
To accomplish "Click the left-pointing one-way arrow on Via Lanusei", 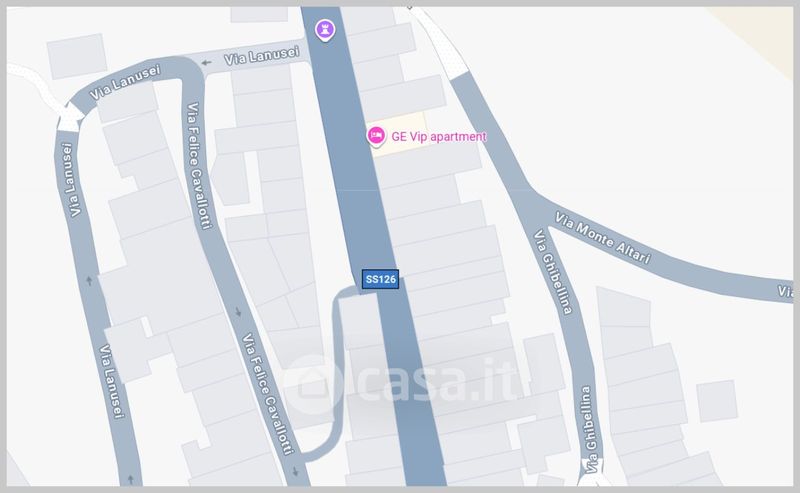I will click(x=206, y=63).
